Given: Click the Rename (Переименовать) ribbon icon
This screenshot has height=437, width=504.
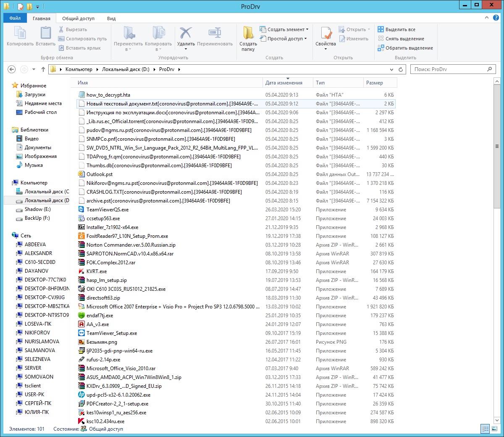Looking at the screenshot, I should tap(215, 34).
